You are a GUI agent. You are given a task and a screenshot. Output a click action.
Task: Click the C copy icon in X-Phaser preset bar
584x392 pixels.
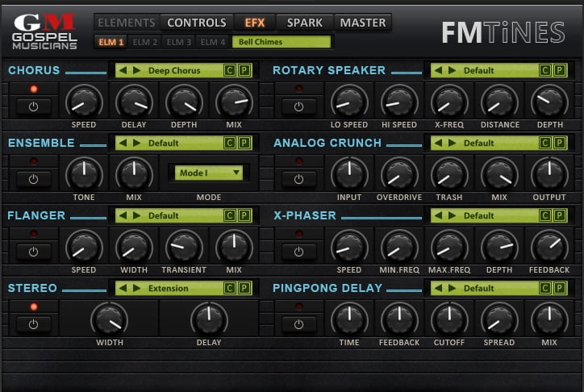tap(545, 215)
